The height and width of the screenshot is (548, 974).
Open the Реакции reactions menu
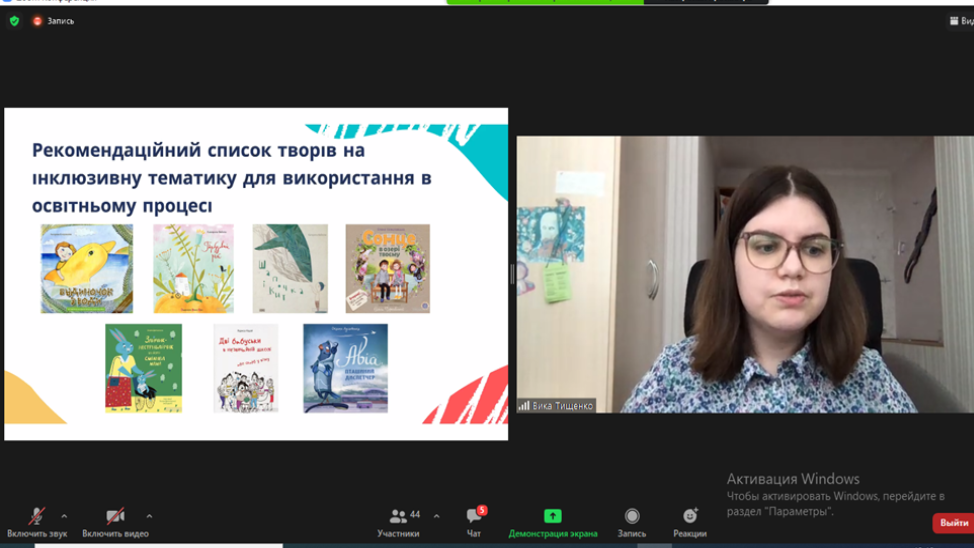point(689,520)
